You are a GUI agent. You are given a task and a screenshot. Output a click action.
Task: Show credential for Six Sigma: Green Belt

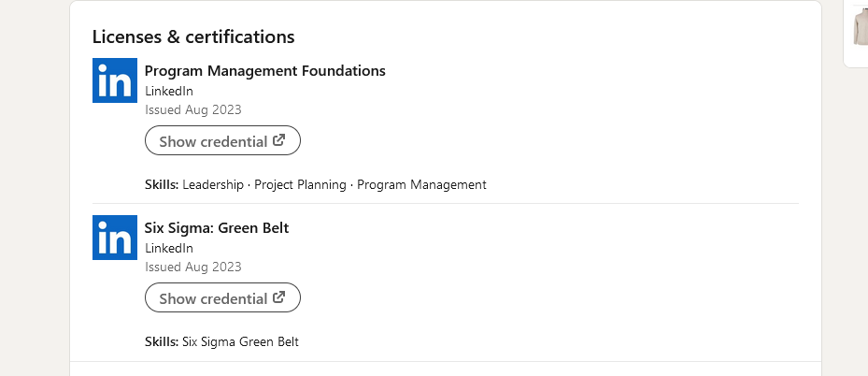click(222, 298)
